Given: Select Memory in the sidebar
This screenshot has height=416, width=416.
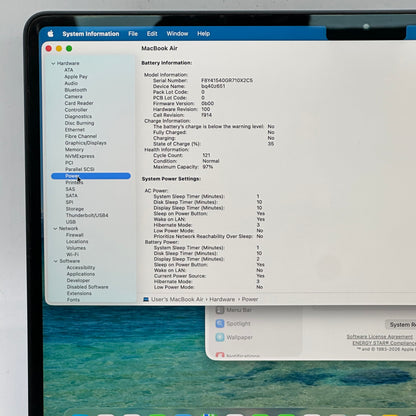Looking at the screenshot, I should pyautogui.click(x=74, y=150).
